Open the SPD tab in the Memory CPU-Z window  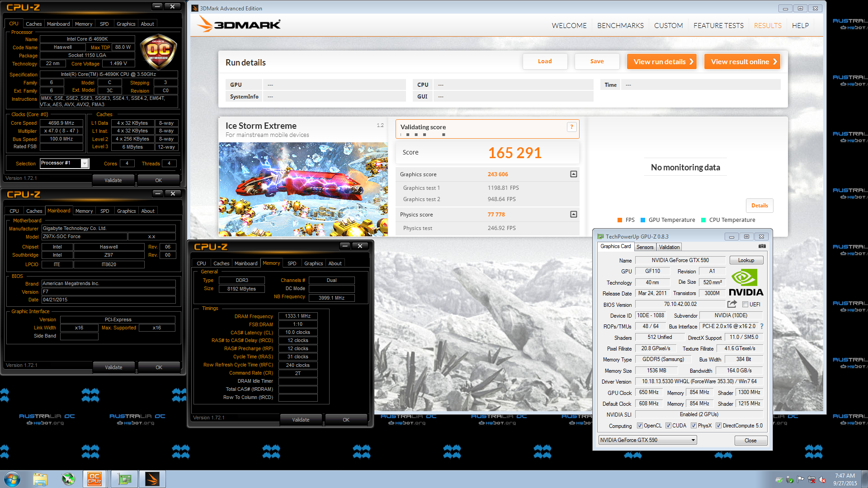pos(292,263)
